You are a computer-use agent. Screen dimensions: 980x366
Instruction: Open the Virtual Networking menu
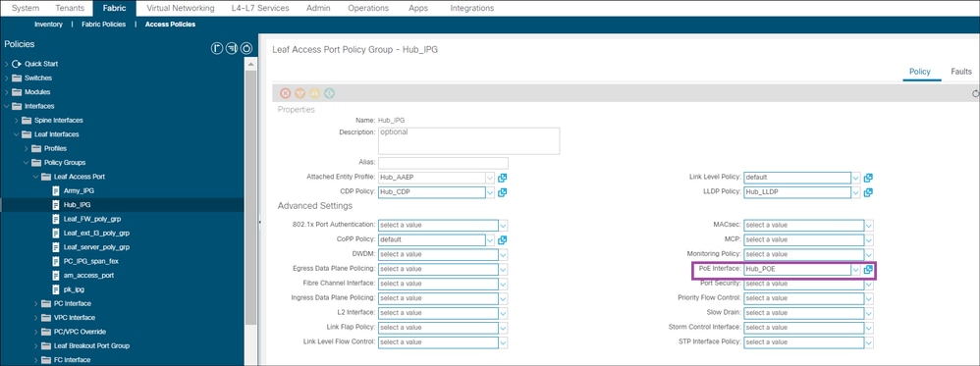pyautogui.click(x=180, y=8)
